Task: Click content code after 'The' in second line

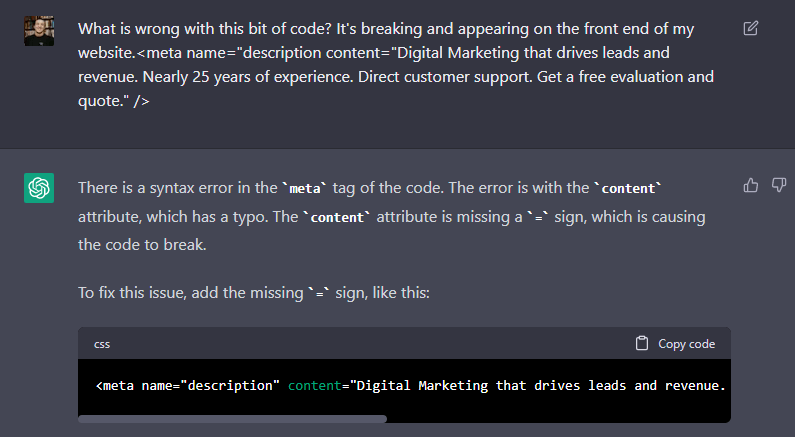Action: (x=337, y=217)
